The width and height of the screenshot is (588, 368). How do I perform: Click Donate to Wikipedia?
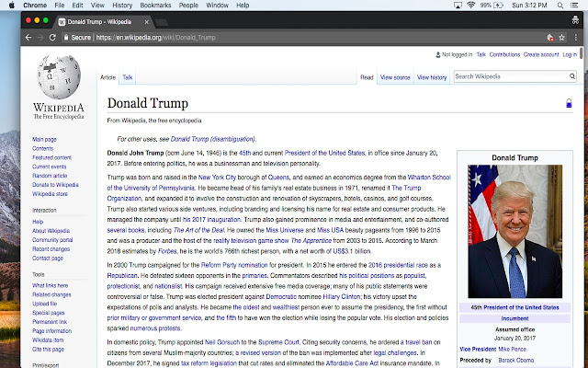(55, 185)
